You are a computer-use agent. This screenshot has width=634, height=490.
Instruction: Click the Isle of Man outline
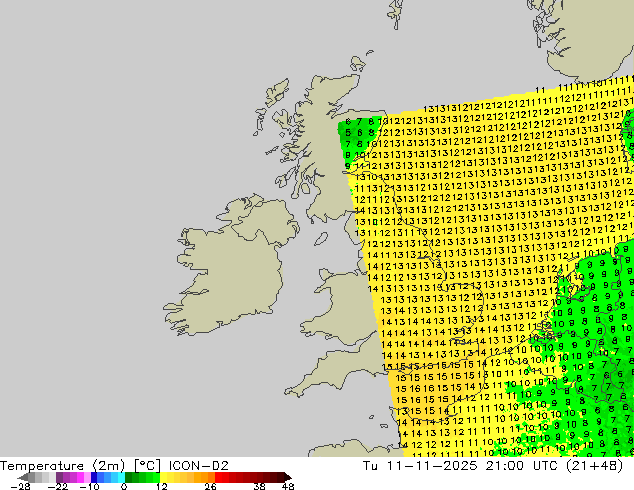pos(321,239)
